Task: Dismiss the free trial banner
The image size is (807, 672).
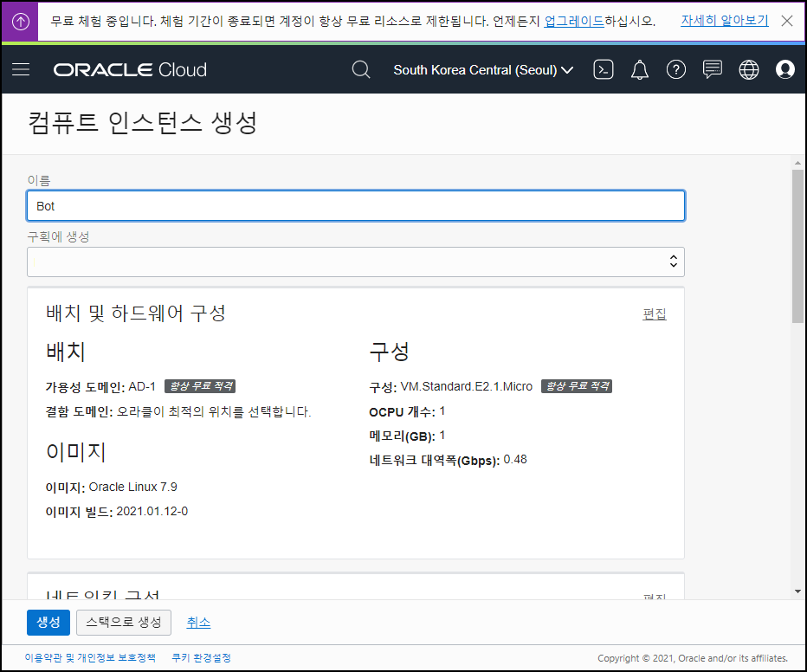Action: (x=786, y=20)
